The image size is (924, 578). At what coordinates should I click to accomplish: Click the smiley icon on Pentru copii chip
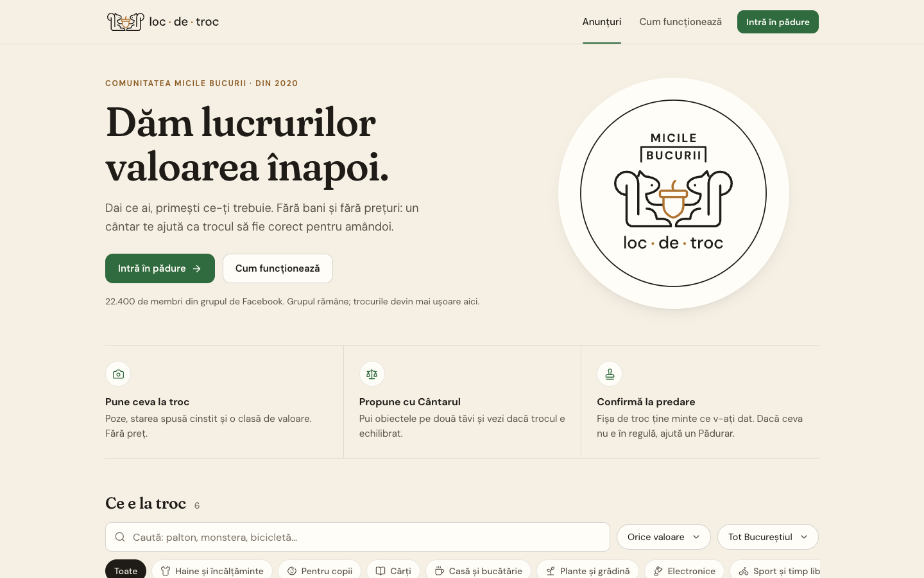[292, 571]
